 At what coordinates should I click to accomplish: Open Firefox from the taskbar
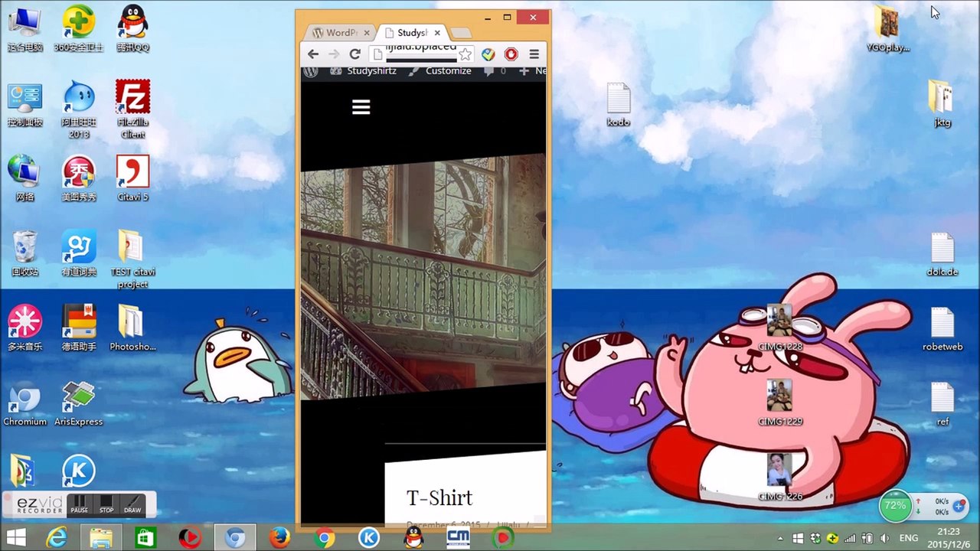(x=279, y=539)
